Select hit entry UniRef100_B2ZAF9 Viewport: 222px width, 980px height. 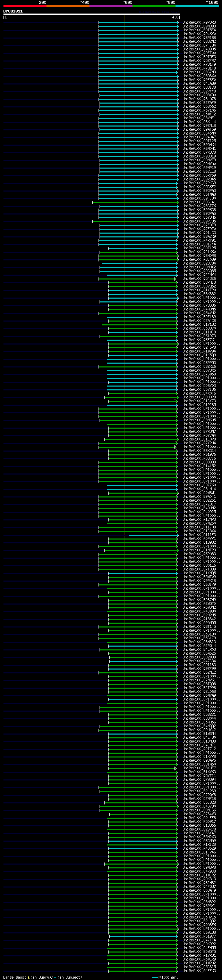199,103
